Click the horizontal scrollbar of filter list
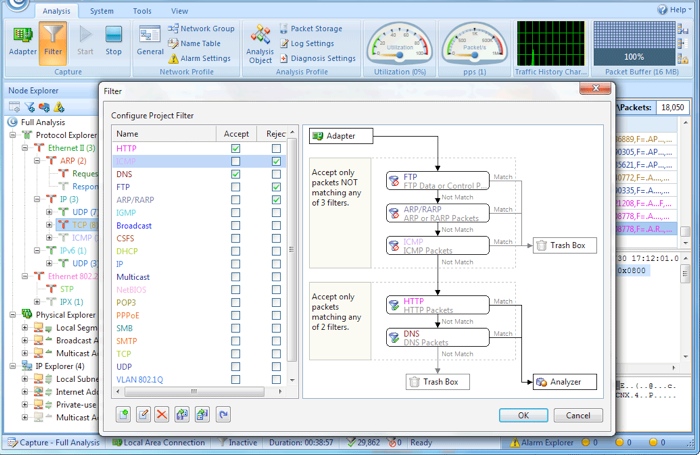 (x=194, y=391)
